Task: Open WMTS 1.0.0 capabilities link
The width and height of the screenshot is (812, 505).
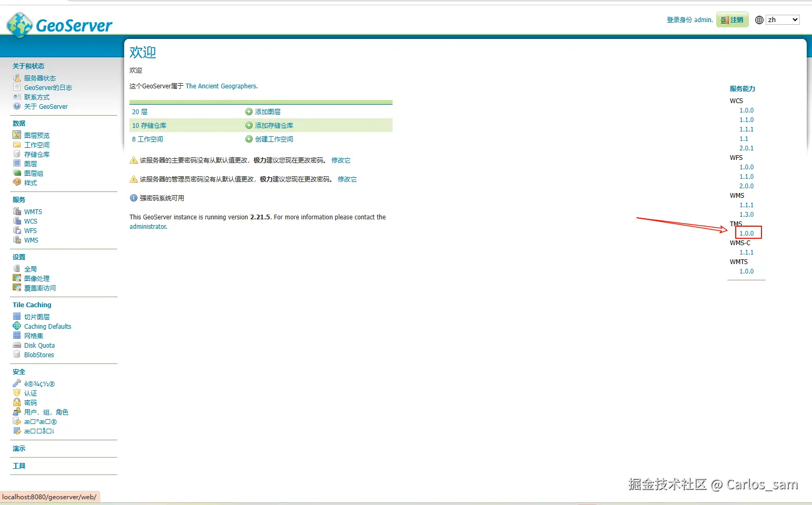Action: click(x=746, y=271)
